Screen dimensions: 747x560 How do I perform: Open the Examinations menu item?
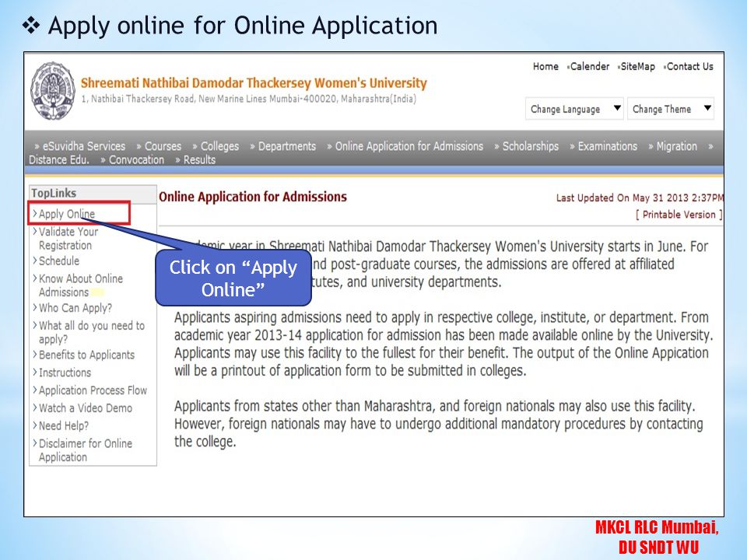[x=608, y=146]
